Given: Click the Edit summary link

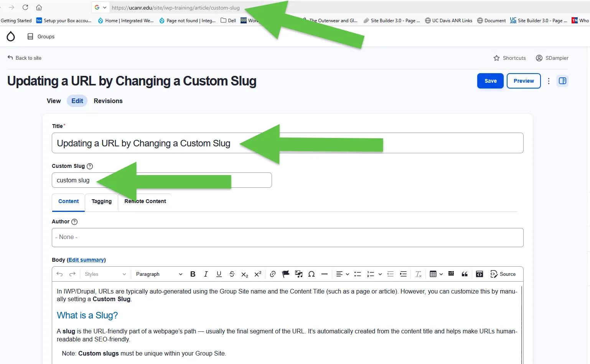Looking at the screenshot, I should (86, 260).
